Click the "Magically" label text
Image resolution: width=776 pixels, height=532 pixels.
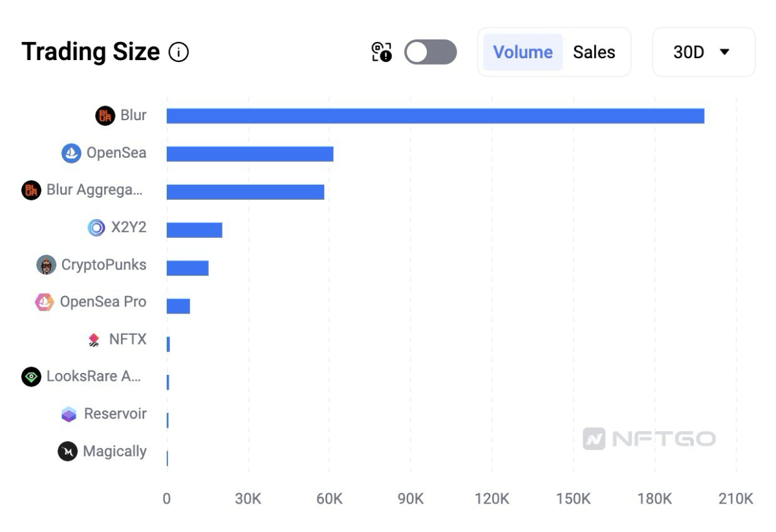click(x=114, y=451)
